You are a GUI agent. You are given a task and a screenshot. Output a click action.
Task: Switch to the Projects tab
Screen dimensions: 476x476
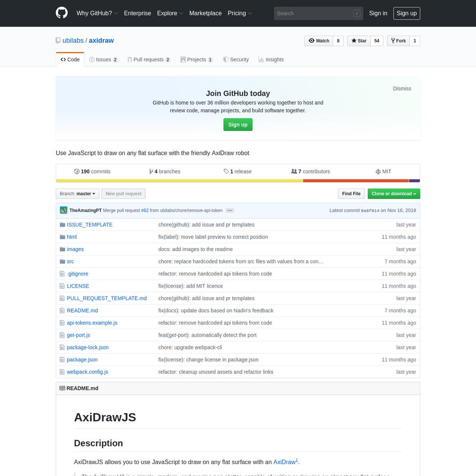197,59
